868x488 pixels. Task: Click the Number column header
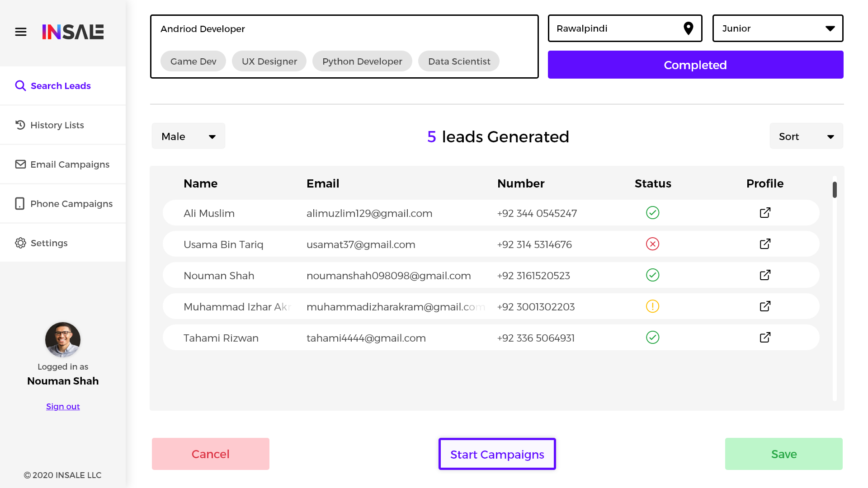point(521,183)
